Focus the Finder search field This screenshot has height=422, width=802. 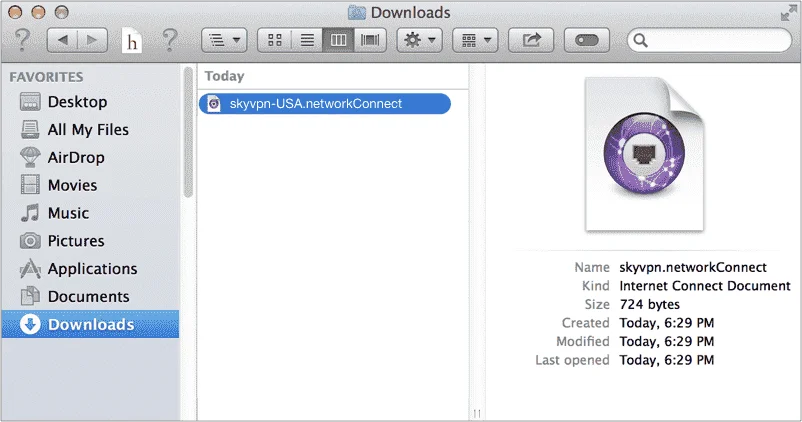click(x=709, y=40)
